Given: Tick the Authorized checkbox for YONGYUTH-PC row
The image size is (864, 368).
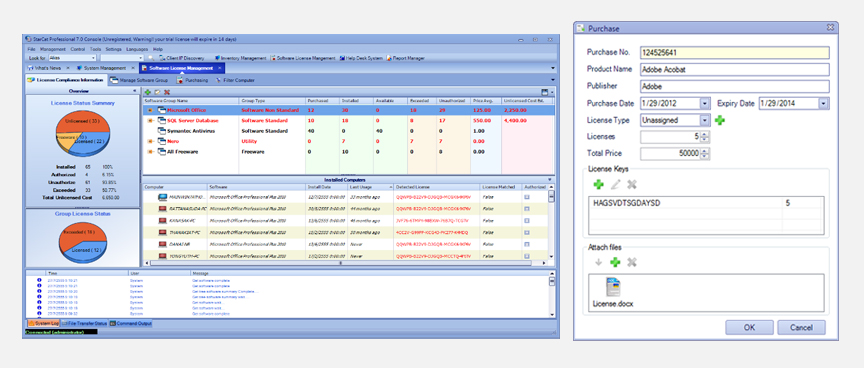Looking at the screenshot, I should [527, 255].
